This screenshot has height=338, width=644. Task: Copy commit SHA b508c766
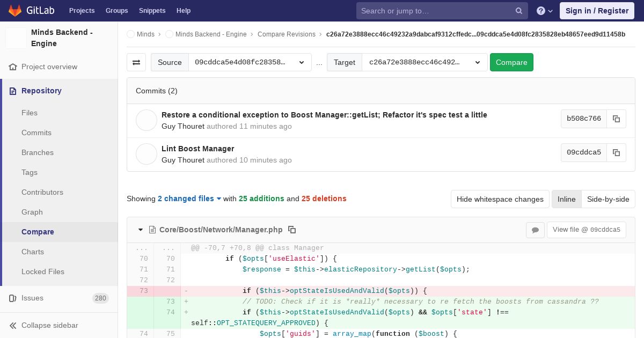pos(616,119)
